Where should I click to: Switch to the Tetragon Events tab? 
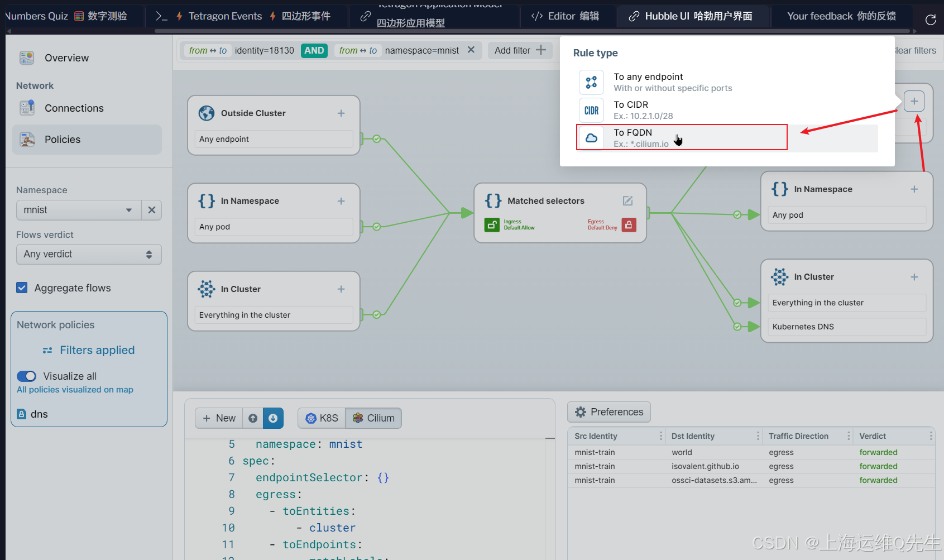247,16
